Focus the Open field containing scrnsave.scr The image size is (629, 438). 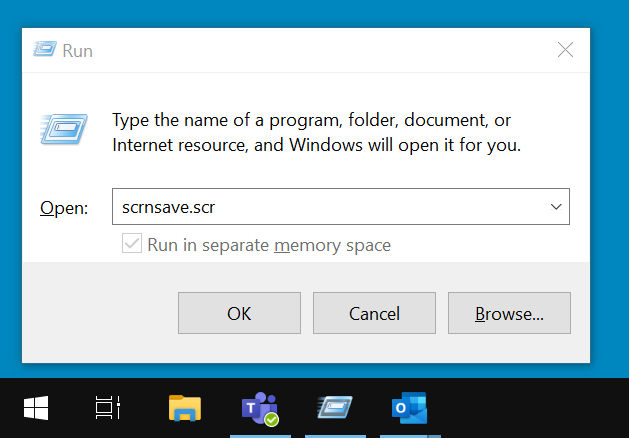(341, 207)
